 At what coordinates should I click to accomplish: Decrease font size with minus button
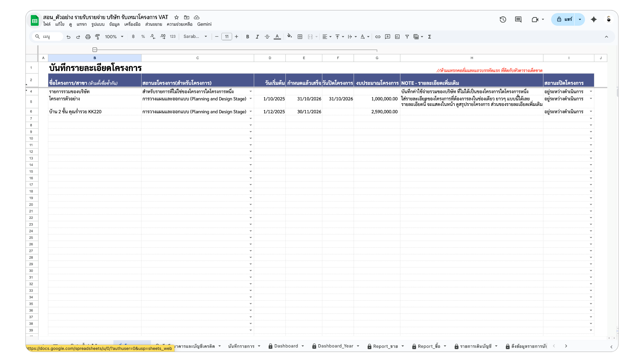click(217, 37)
